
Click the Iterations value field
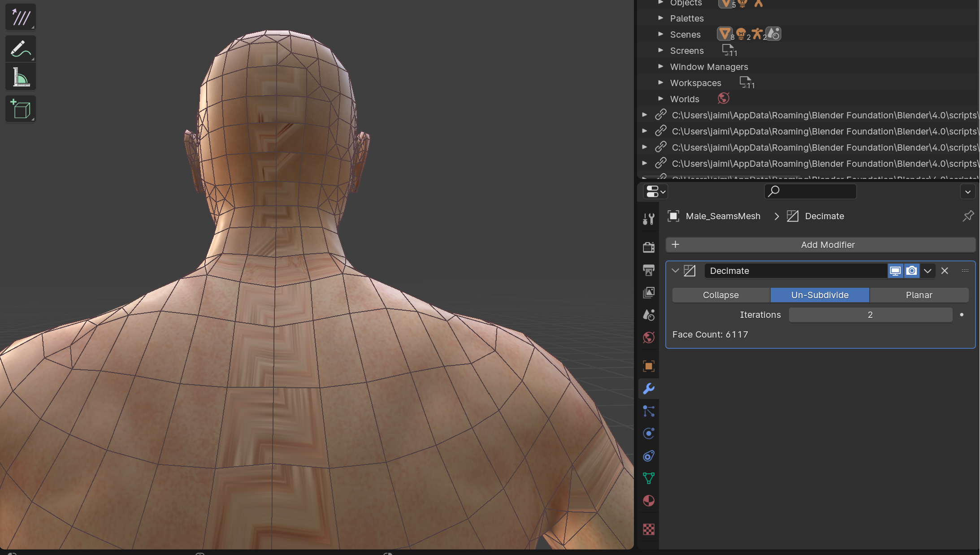click(x=870, y=315)
